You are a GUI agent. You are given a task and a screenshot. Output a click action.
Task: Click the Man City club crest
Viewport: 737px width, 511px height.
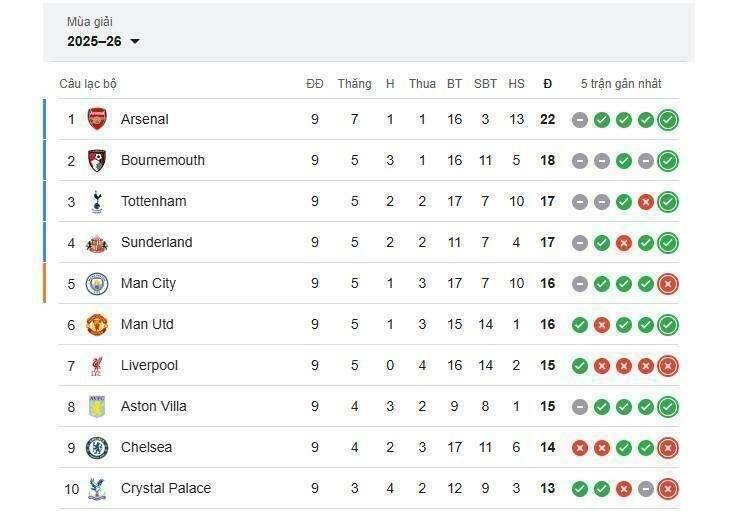[x=97, y=283]
